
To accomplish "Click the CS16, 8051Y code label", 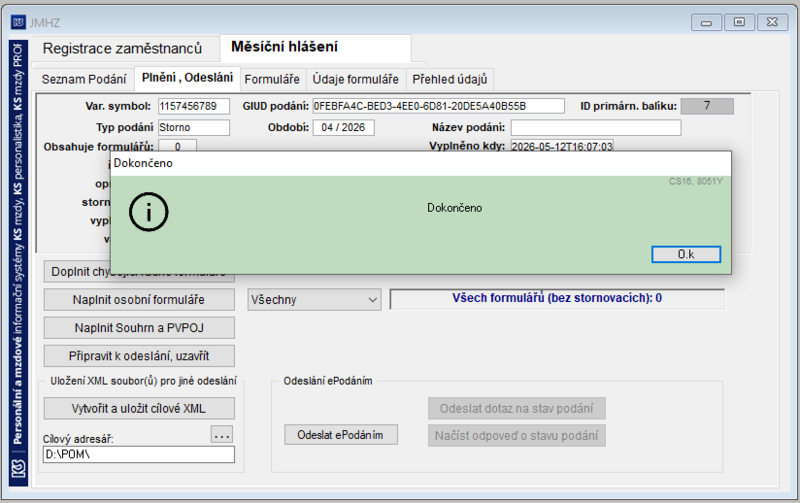I will pos(695,181).
